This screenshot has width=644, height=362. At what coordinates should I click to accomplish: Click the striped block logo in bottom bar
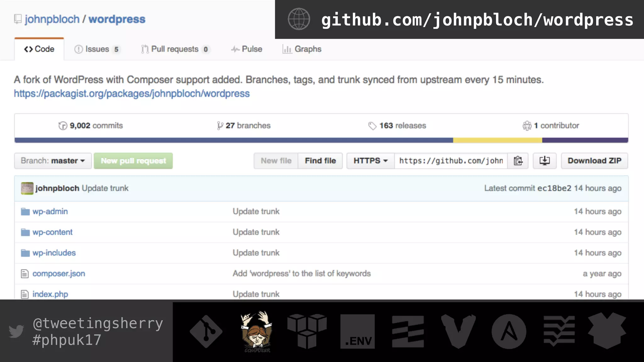coord(408,332)
